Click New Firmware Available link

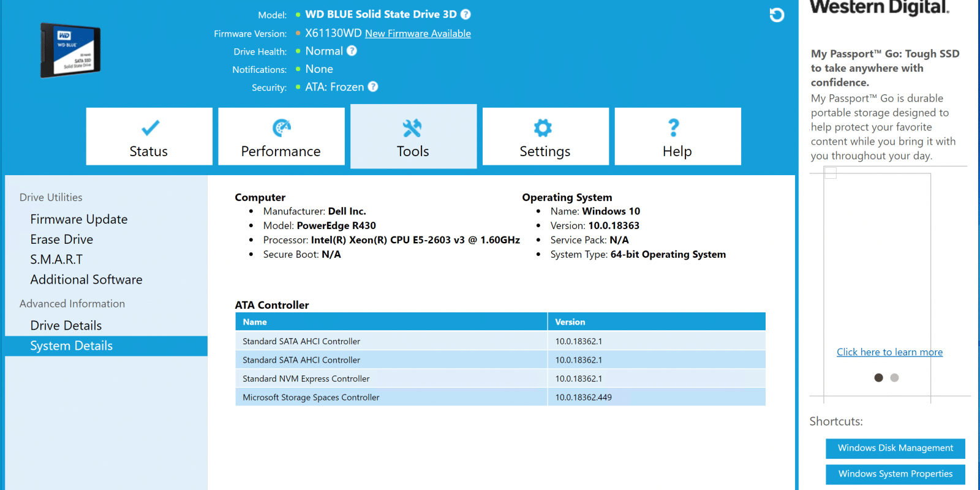418,34
